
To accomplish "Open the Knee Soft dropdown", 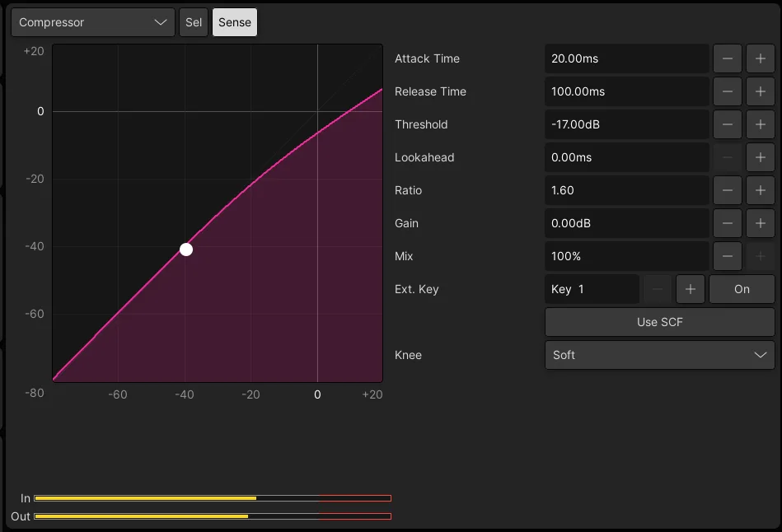I will [x=660, y=354].
